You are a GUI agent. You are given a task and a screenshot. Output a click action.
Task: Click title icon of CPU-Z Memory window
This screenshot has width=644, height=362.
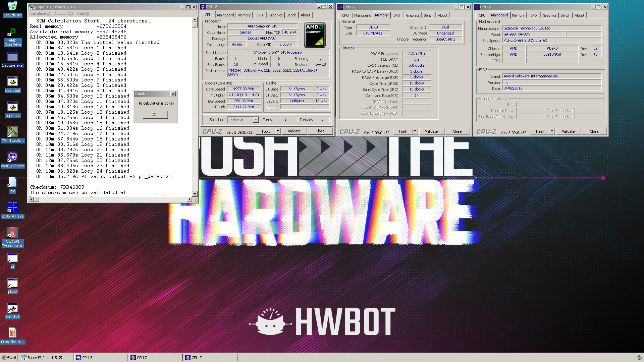[x=340, y=7]
